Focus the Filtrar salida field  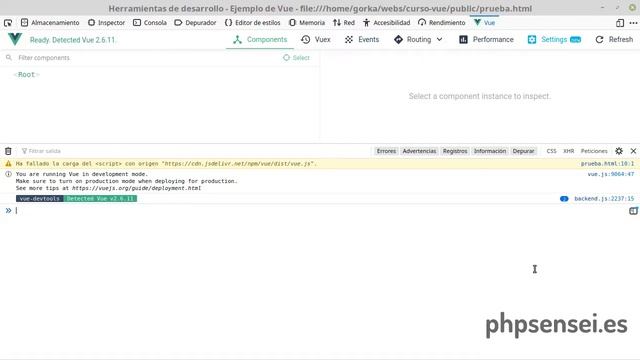point(196,151)
